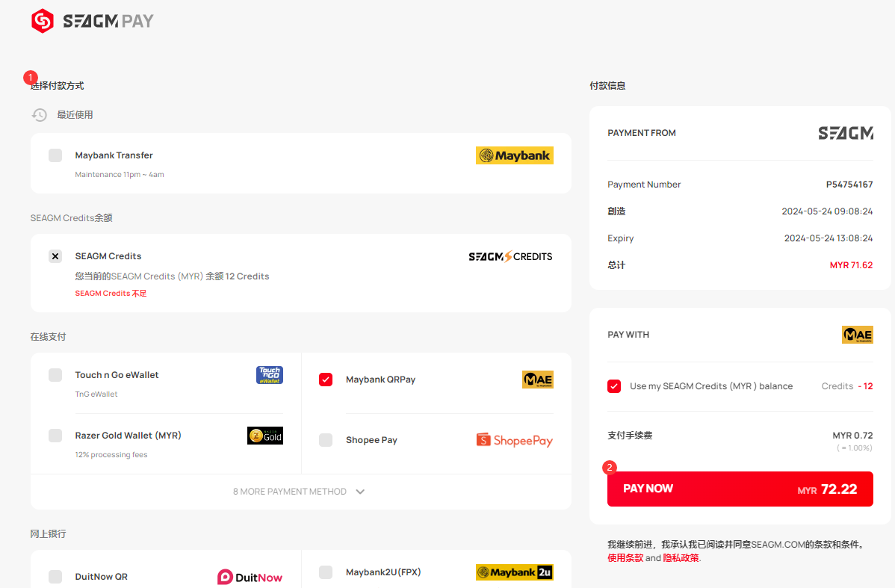Select the Maybank Transfer checkbox

click(55, 155)
